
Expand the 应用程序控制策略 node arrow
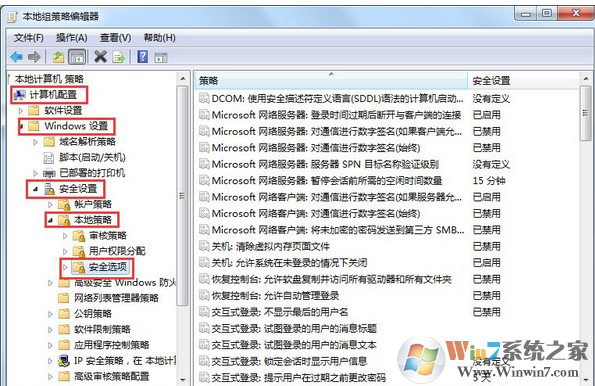(x=50, y=345)
